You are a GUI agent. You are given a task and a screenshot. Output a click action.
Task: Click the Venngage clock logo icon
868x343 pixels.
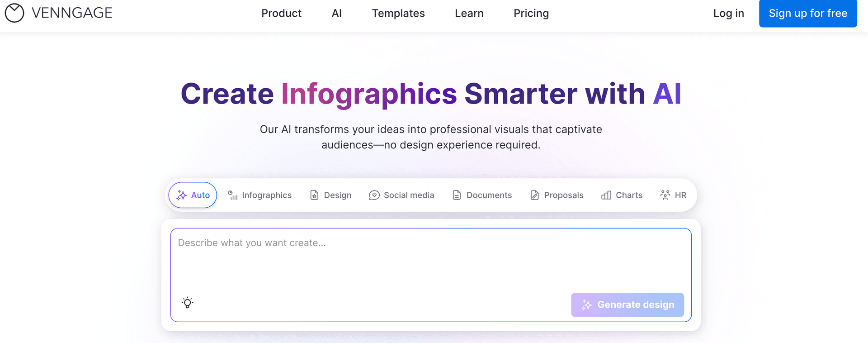click(x=14, y=13)
